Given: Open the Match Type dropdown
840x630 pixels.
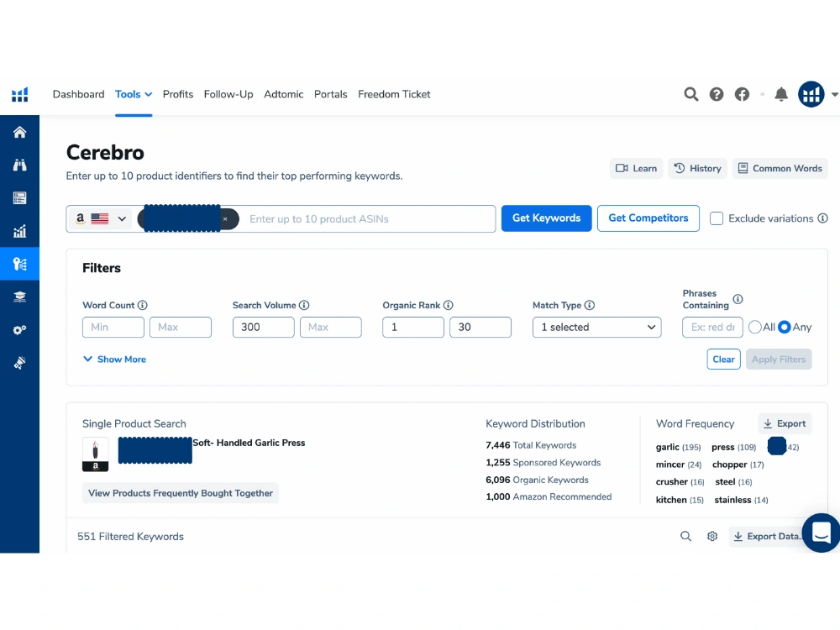Looking at the screenshot, I should (596, 327).
